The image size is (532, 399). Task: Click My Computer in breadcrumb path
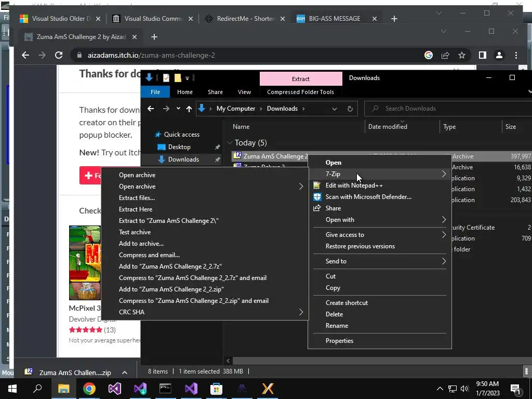coord(236,109)
